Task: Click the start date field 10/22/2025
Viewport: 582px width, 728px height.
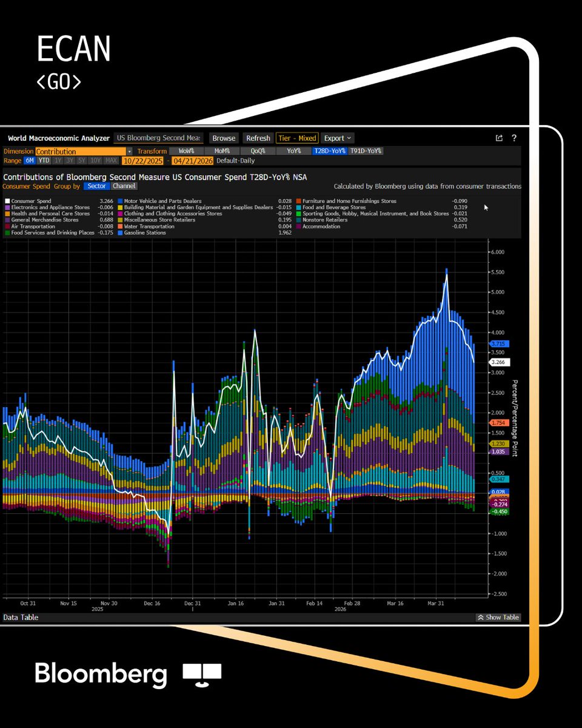Action: click(x=144, y=161)
